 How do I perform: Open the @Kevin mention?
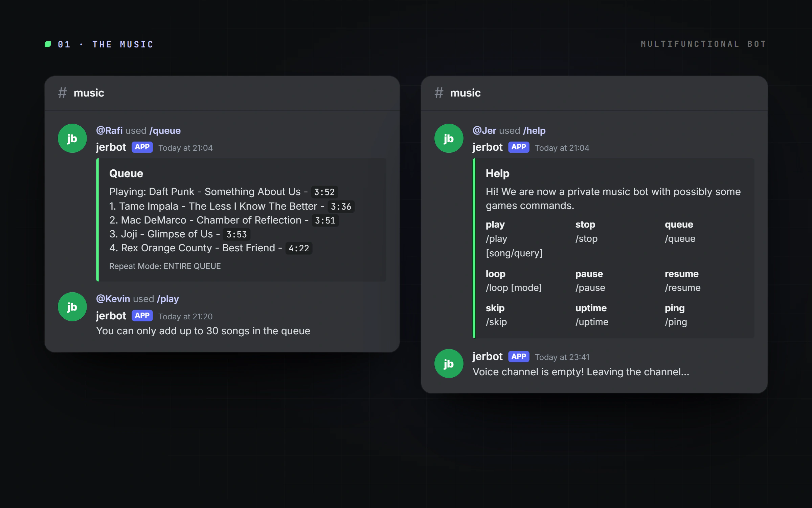(x=113, y=299)
